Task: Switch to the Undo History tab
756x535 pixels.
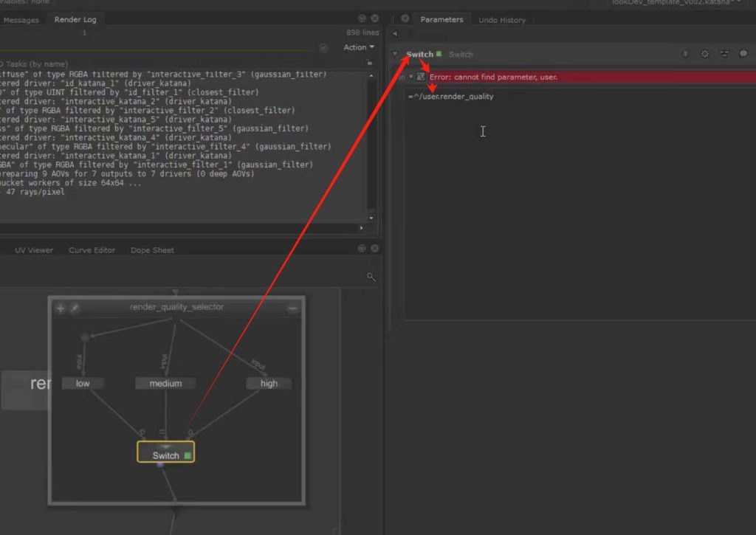Action: [502, 20]
